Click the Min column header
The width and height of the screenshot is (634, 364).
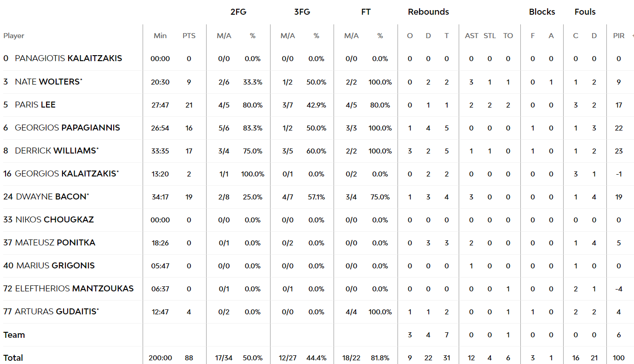tap(160, 35)
